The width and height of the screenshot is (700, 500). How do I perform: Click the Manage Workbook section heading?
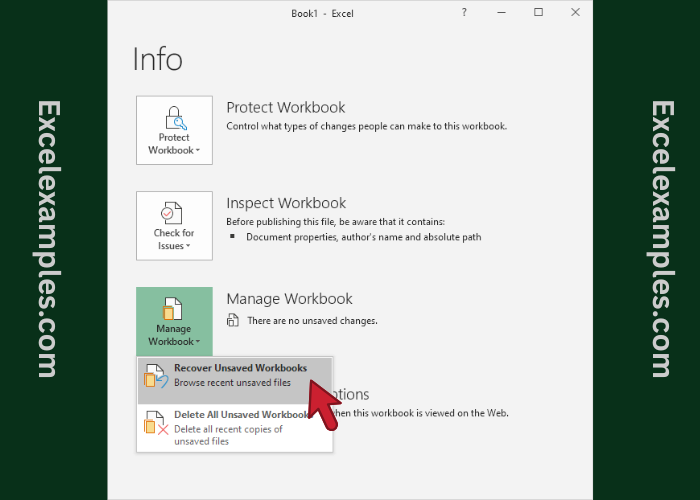[x=289, y=299]
